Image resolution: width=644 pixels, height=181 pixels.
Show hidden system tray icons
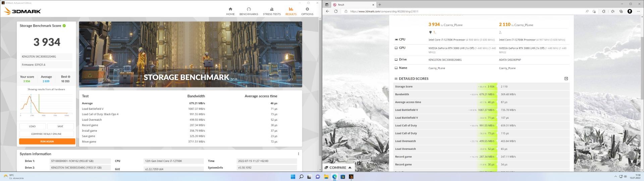(x=615, y=177)
